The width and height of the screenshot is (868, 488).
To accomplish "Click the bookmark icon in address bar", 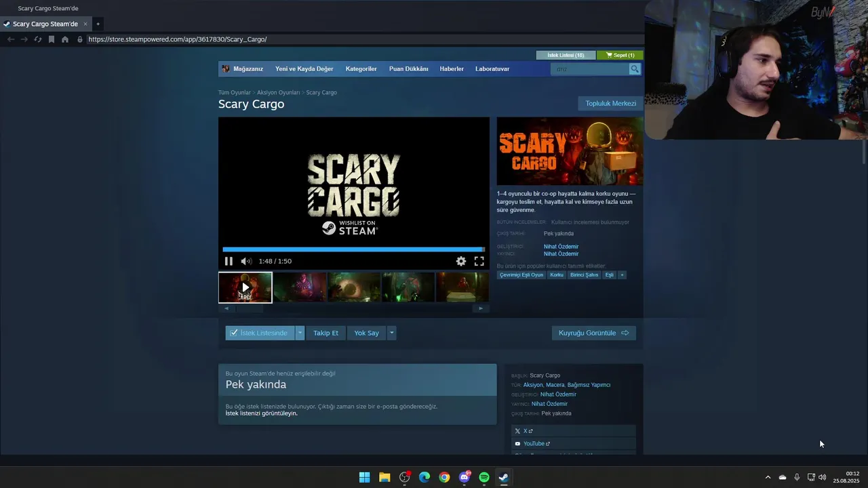I will point(51,39).
